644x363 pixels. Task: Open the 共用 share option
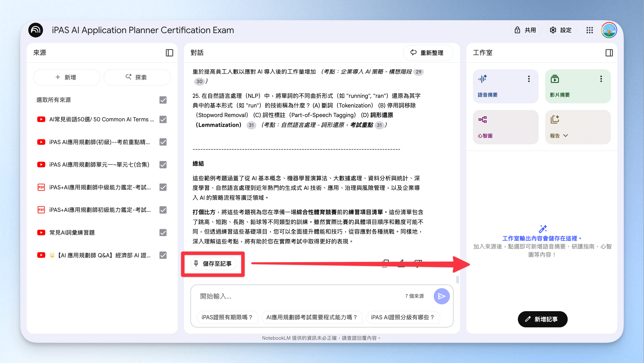tap(526, 30)
